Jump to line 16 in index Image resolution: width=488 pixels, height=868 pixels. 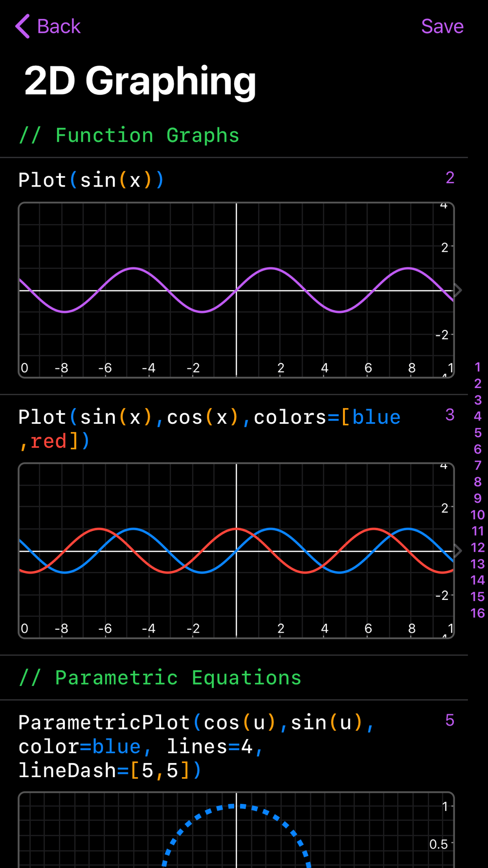coord(478,613)
